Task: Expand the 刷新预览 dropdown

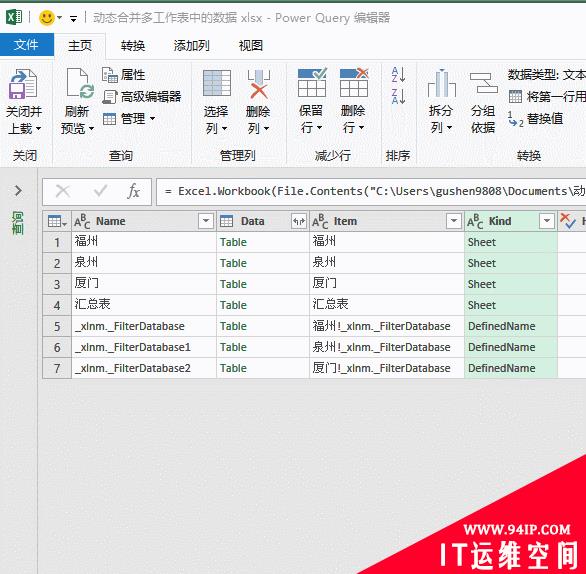Action: [91, 129]
